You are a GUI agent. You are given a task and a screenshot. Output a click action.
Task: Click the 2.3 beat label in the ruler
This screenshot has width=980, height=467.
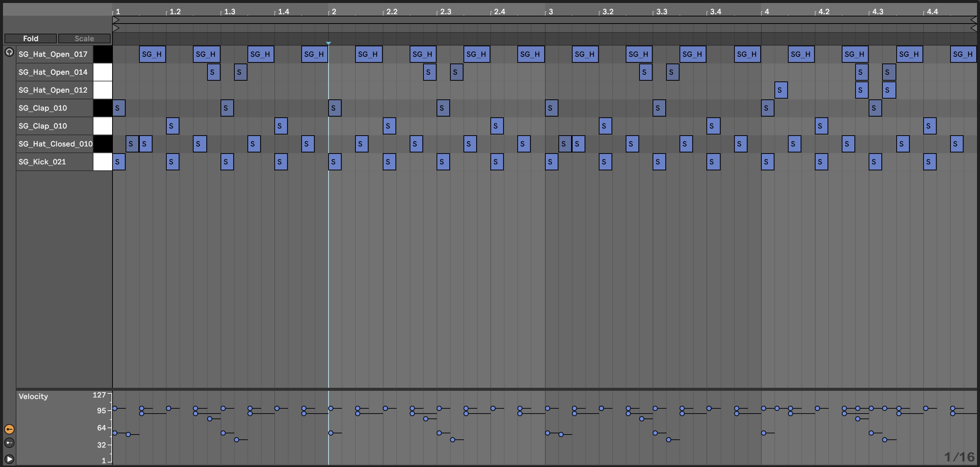click(x=446, y=12)
